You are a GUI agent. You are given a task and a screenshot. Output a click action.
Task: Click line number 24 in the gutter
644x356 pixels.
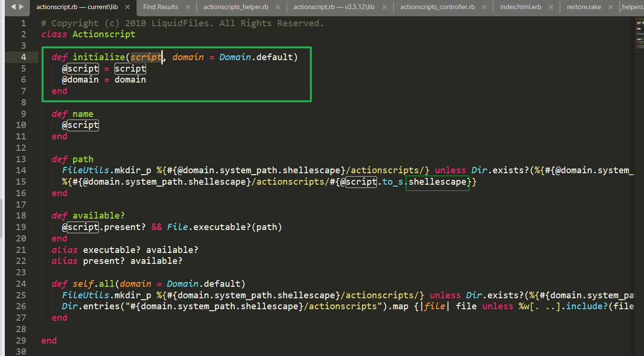[21, 284]
